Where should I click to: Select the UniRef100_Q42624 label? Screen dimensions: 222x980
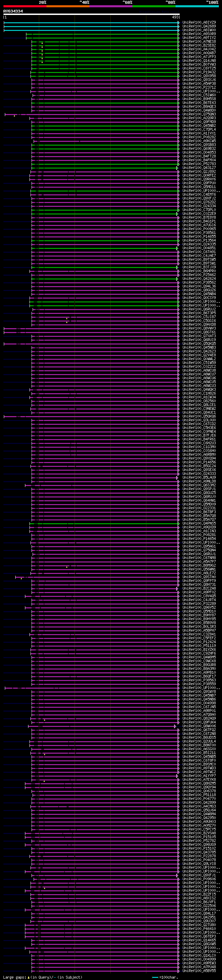pos(199,278)
